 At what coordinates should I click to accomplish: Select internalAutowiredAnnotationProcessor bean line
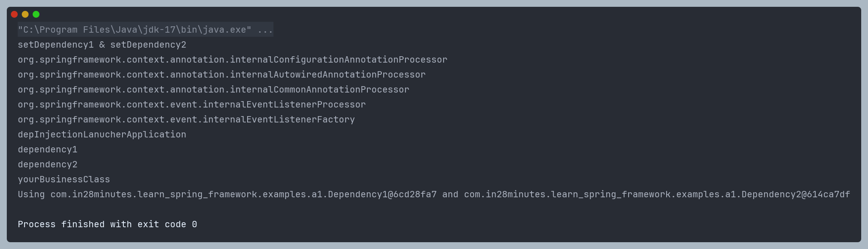[x=222, y=75]
